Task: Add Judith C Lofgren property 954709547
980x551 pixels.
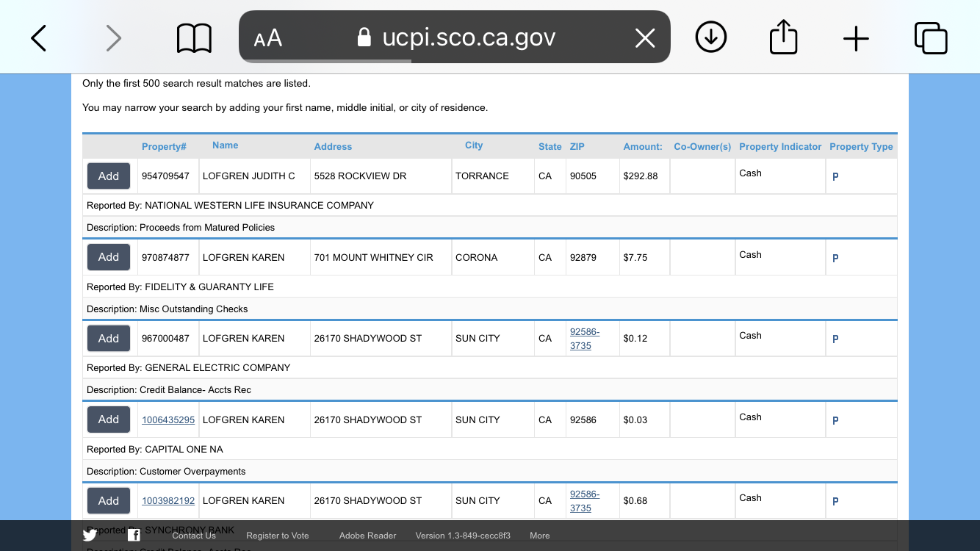Action: point(109,176)
